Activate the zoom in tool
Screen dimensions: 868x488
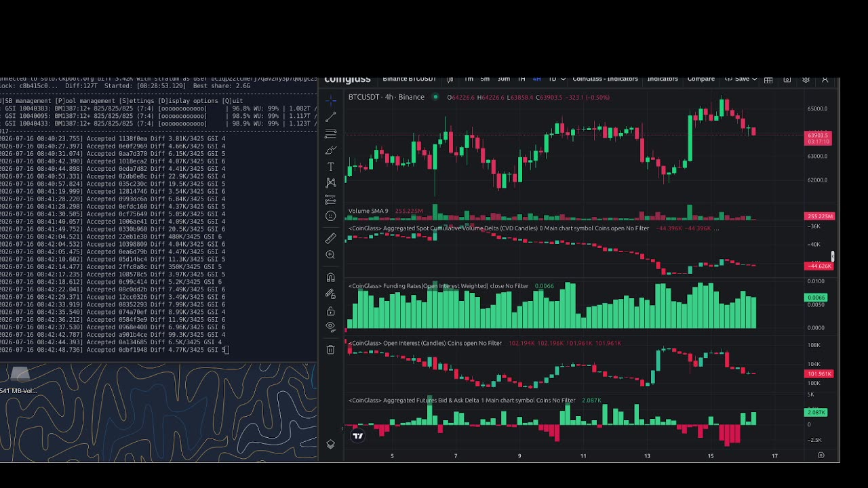point(331,255)
